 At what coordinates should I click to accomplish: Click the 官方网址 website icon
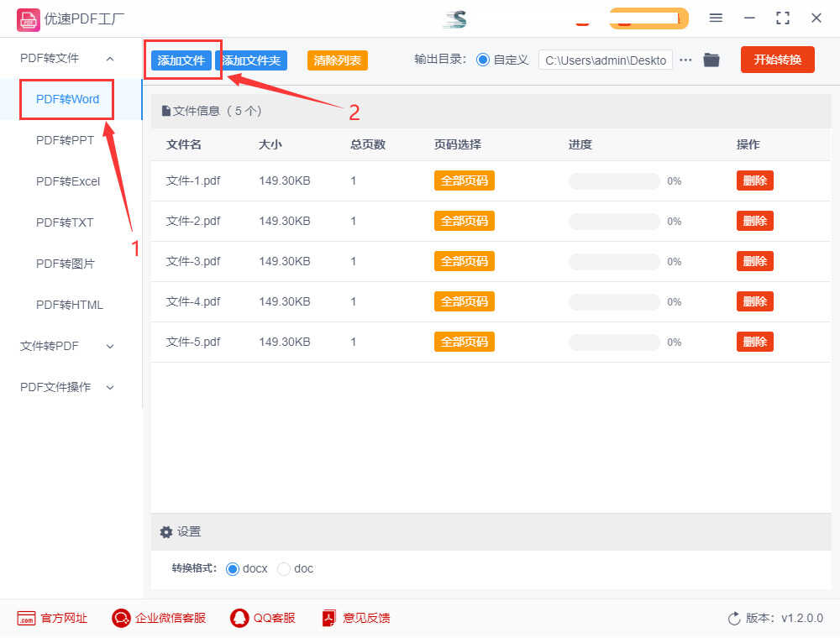(26, 618)
